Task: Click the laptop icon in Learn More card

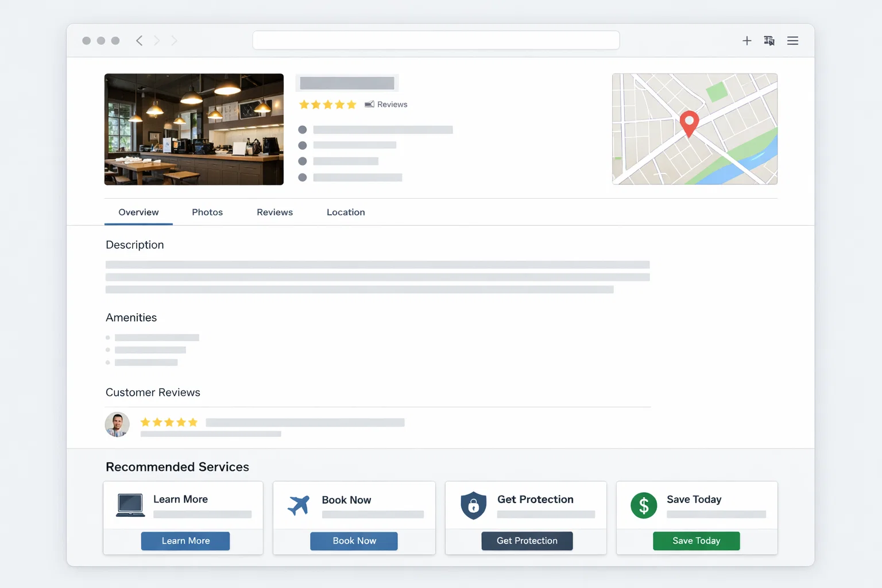Action: [x=130, y=505]
